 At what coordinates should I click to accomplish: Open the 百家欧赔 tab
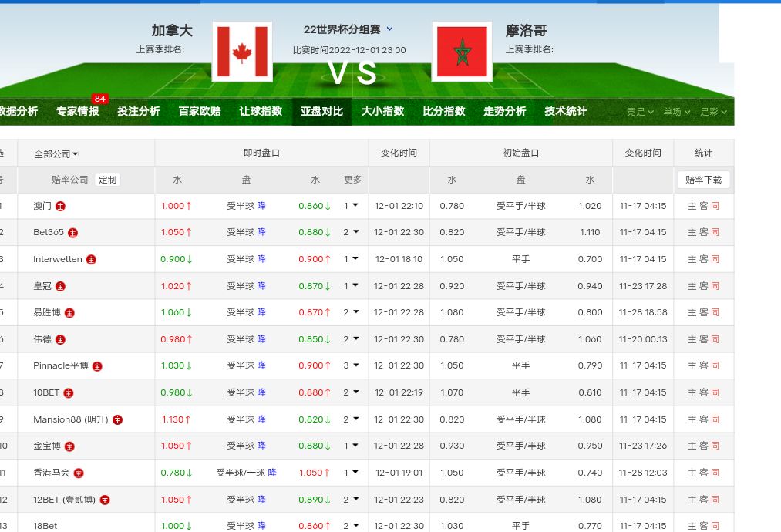point(199,111)
